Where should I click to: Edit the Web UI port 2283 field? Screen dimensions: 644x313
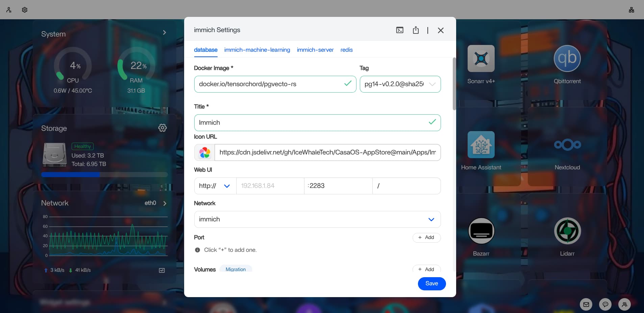(x=338, y=186)
